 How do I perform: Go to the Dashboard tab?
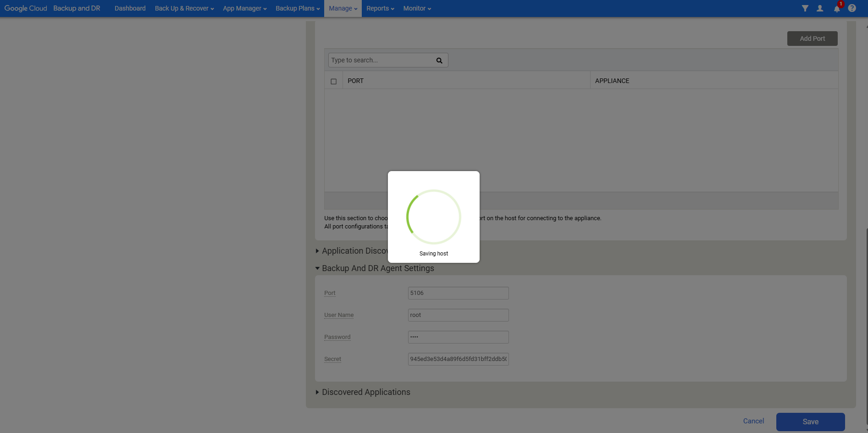(130, 8)
